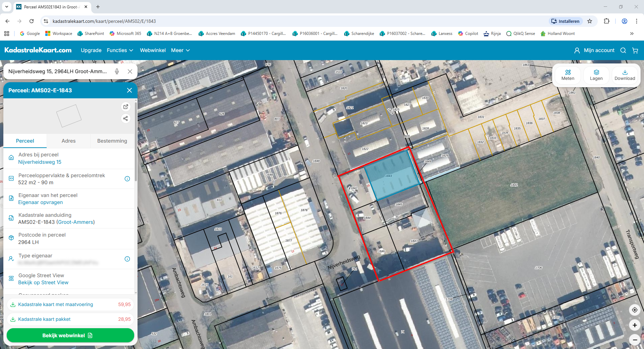Click the address search input field
Screen dimensions: 644x349
[59, 71]
